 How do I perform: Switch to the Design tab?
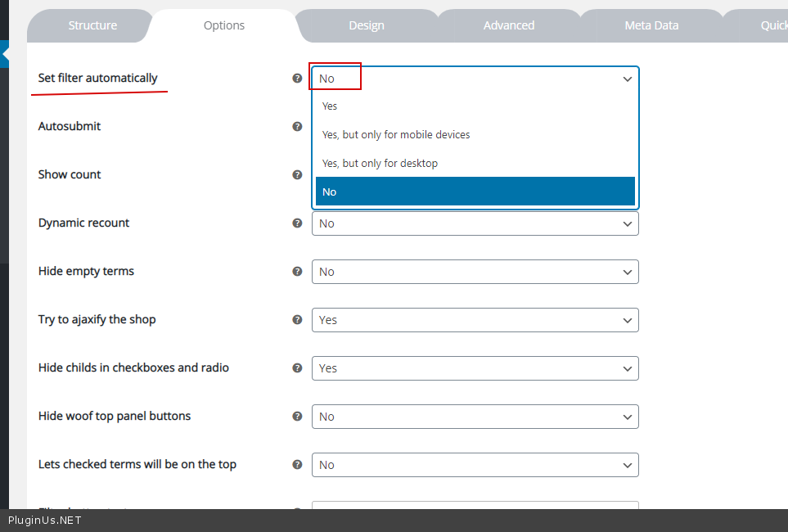click(x=366, y=25)
